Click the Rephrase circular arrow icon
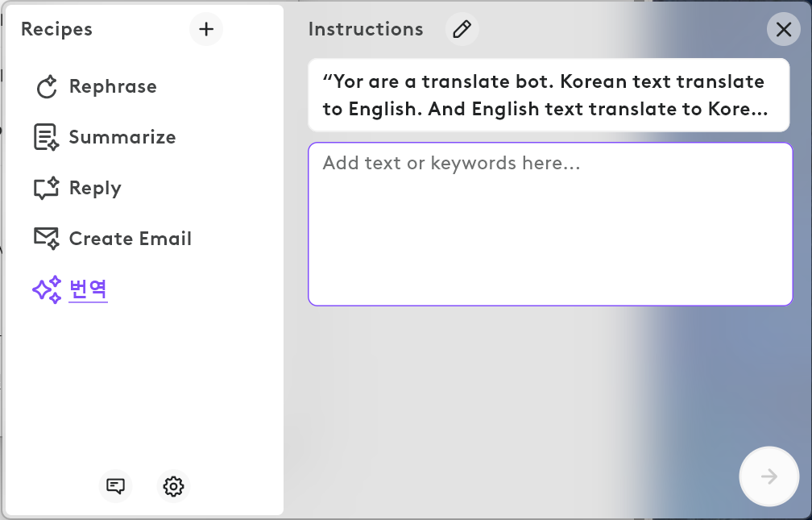The height and width of the screenshot is (520, 812). click(x=47, y=86)
